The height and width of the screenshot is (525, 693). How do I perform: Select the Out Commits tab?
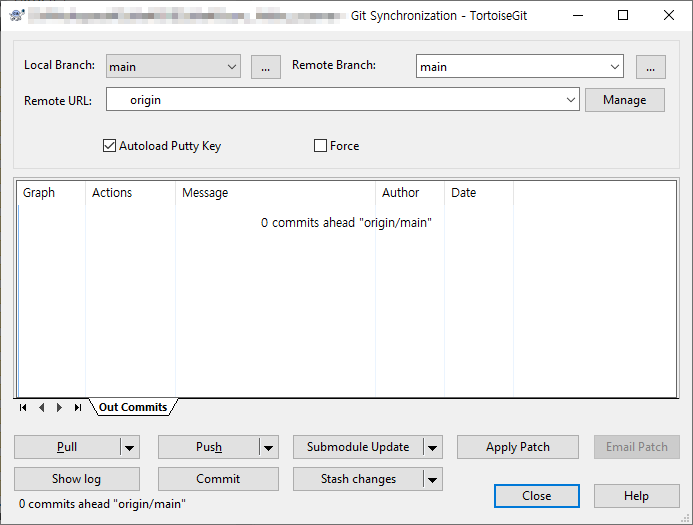(133, 407)
